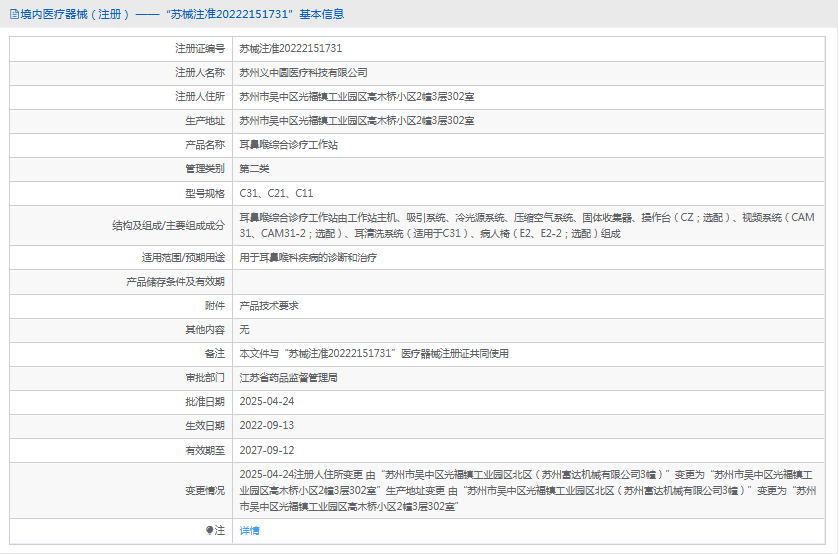Image resolution: width=839 pixels, height=554 pixels.
Task: Select the attachment value 产品技术要求
Action: [269, 306]
